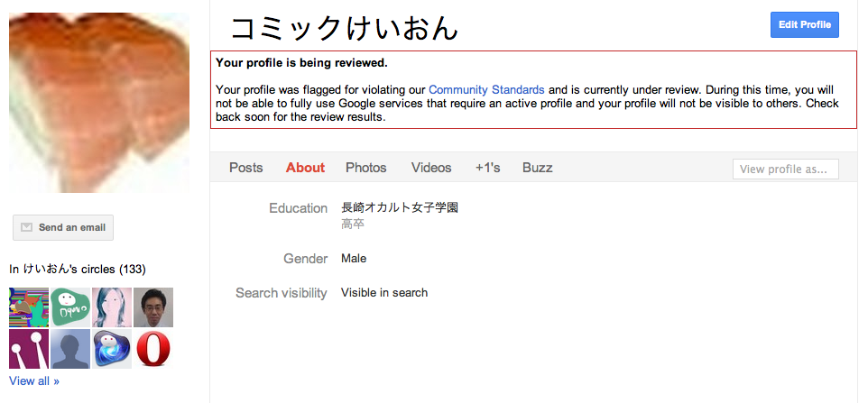
Task: Click the 'In けいおん's circles (133)' heading
Action: point(78,270)
